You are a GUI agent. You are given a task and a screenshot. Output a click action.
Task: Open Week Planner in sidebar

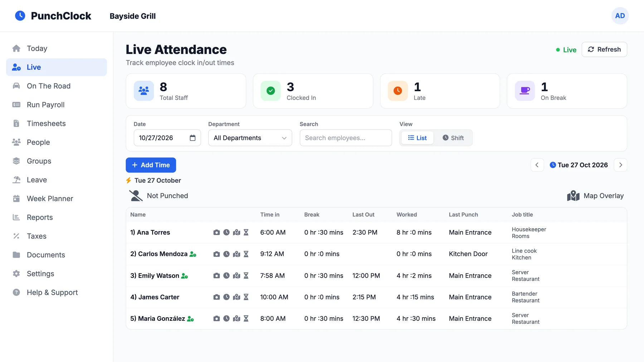pyautogui.click(x=57, y=199)
